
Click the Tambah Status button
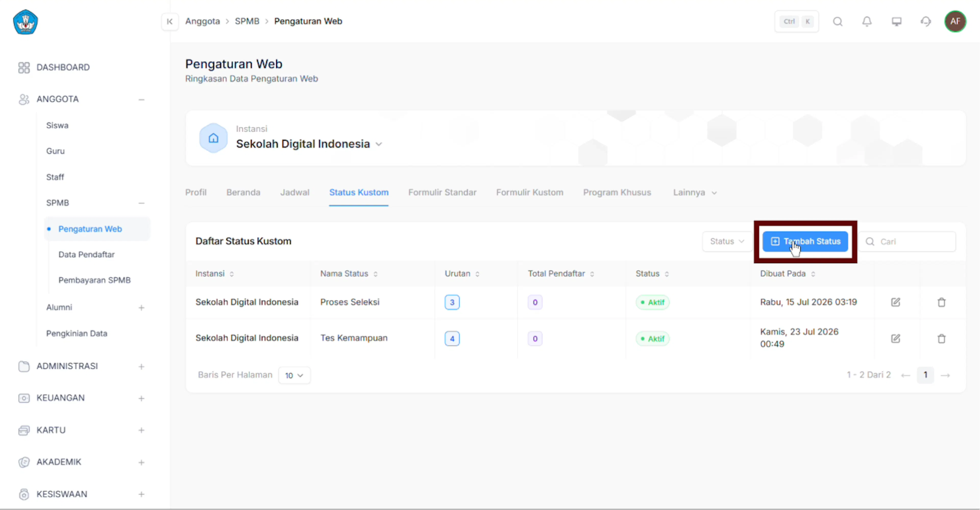805,241
